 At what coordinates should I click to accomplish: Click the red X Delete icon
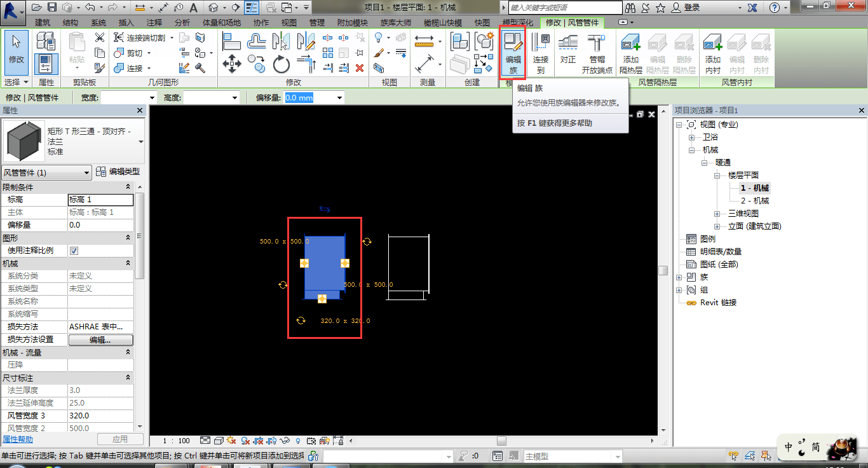(x=360, y=68)
